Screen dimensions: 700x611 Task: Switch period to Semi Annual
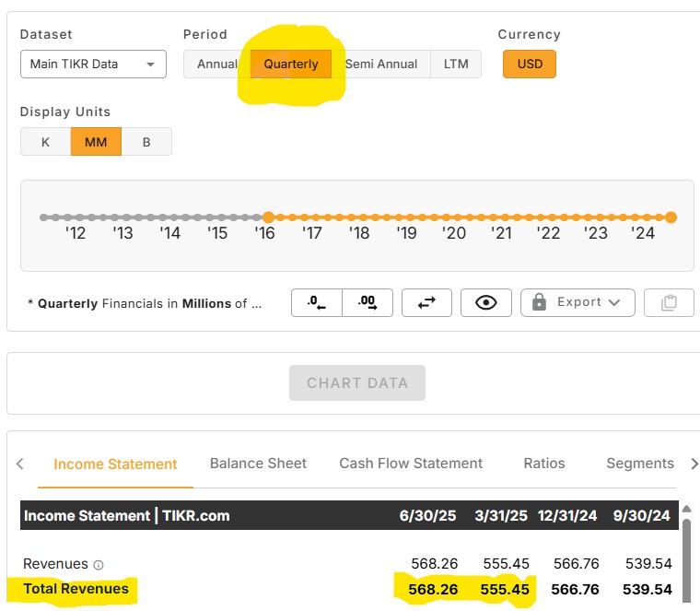click(381, 65)
